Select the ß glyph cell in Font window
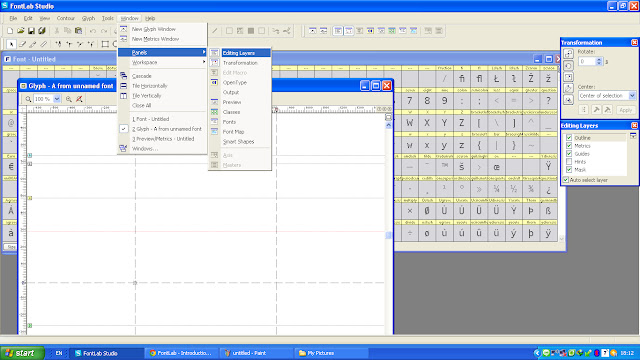Viewport: 640px width, 360px height. tap(548, 211)
